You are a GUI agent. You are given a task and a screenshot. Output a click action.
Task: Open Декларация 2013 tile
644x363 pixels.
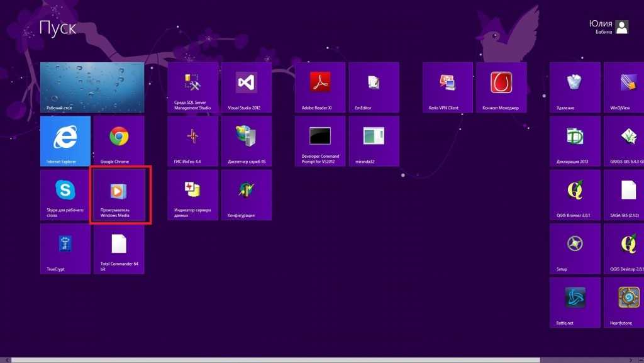[x=575, y=142]
